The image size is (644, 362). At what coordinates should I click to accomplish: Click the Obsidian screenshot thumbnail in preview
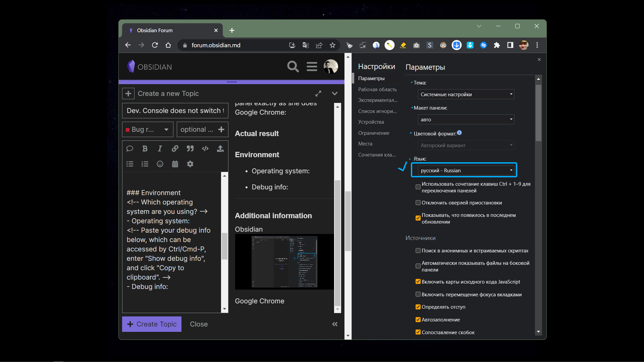(284, 262)
